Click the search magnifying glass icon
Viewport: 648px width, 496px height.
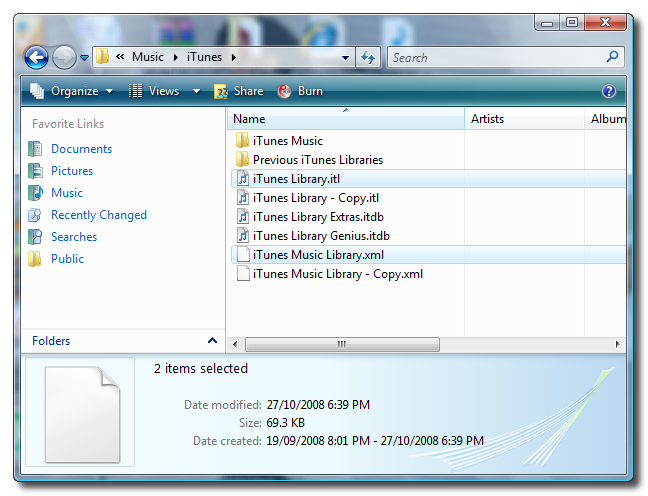pos(613,57)
